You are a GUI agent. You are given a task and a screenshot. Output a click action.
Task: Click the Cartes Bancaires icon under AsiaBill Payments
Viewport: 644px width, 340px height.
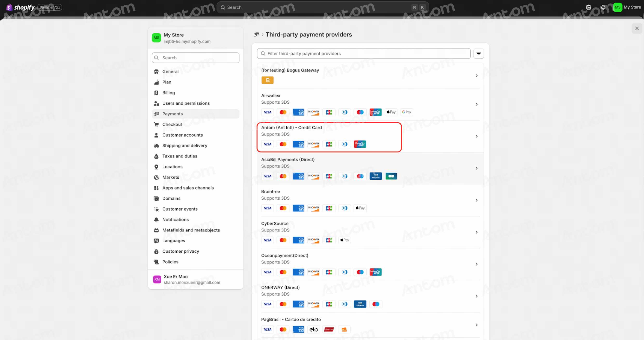click(x=391, y=176)
